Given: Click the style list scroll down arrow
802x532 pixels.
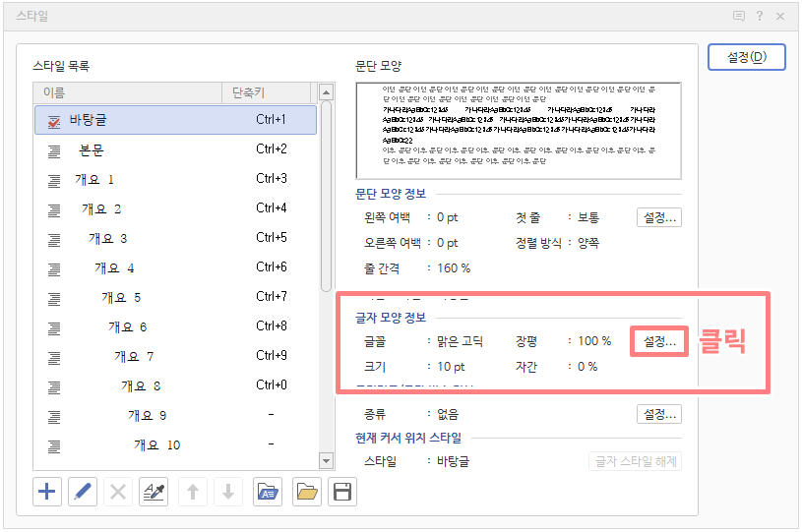Looking at the screenshot, I should [327, 460].
